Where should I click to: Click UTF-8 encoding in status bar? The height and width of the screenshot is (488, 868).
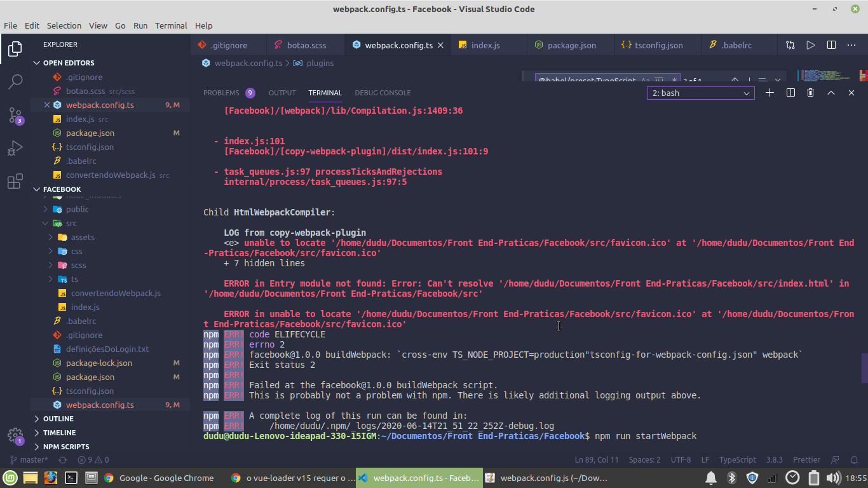coord(681,459)
